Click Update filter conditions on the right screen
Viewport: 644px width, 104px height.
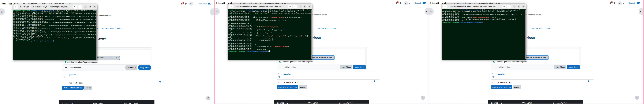point(502,87)
